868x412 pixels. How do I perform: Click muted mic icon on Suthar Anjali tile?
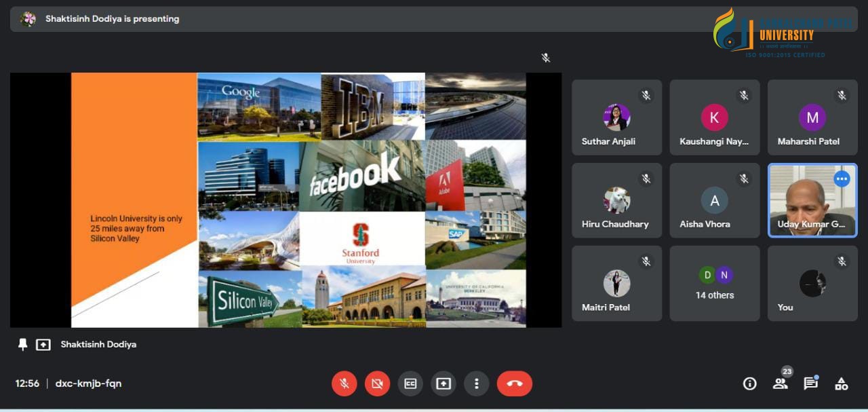tap(646, 96)
